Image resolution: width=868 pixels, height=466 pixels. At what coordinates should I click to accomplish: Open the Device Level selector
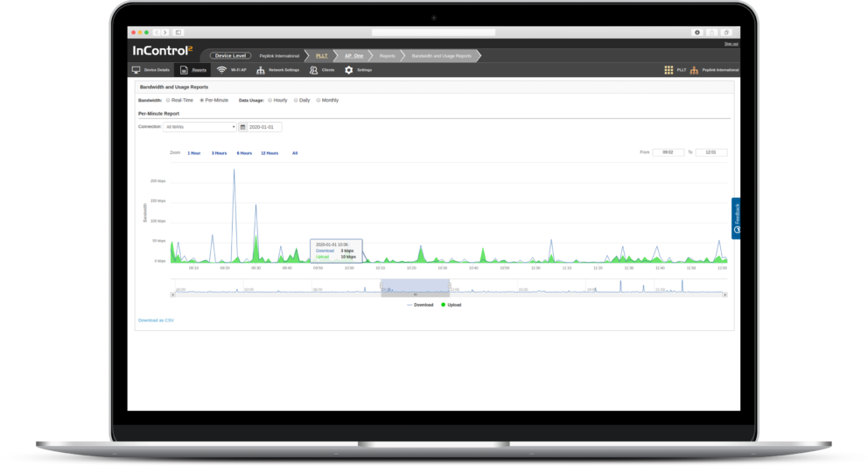[x=230, y=55]
